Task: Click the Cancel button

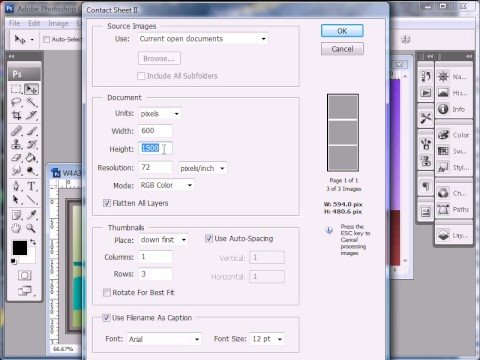Action: pos(342,49)
